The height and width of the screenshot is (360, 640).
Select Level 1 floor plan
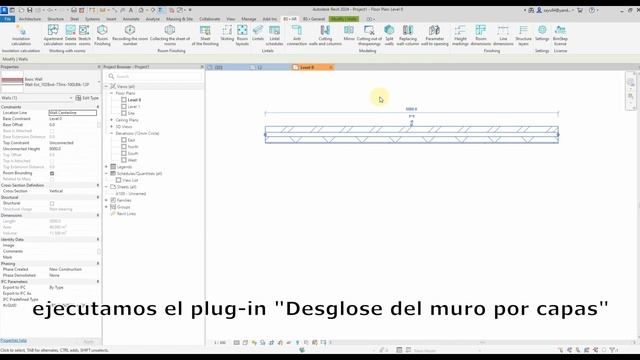pos(133,107)
